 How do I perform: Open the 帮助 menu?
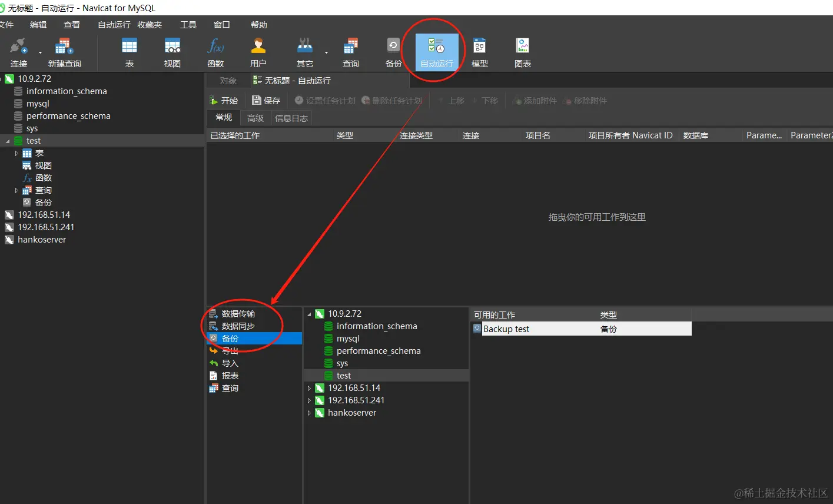(x=259, y=25)
